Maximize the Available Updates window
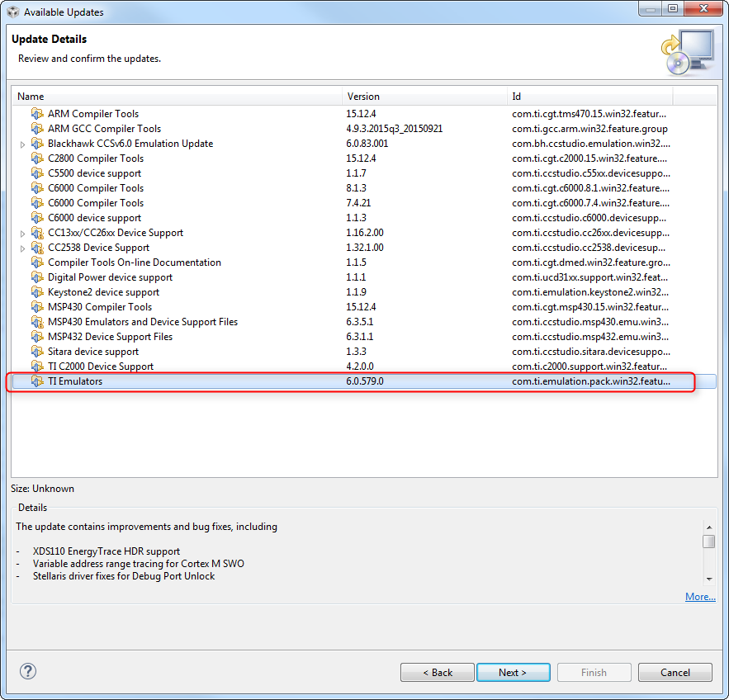This screenshot has width=729, height=700. click(x=673, y=8)
